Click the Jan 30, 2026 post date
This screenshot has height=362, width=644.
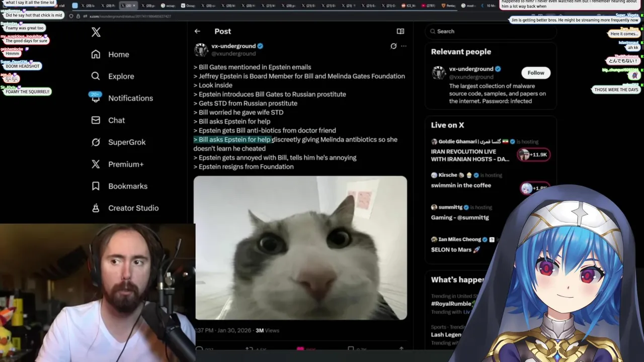click(233, 330)
